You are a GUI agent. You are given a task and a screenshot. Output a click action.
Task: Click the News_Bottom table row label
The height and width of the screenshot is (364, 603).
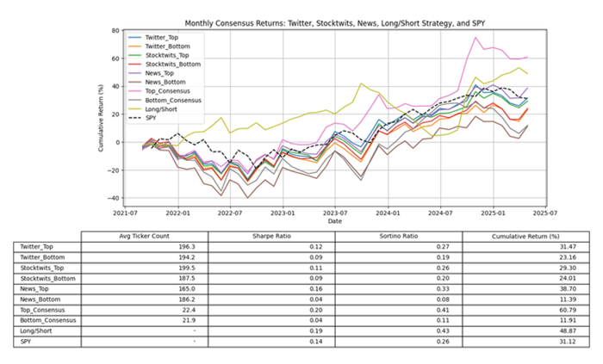(x=40, y=299)
